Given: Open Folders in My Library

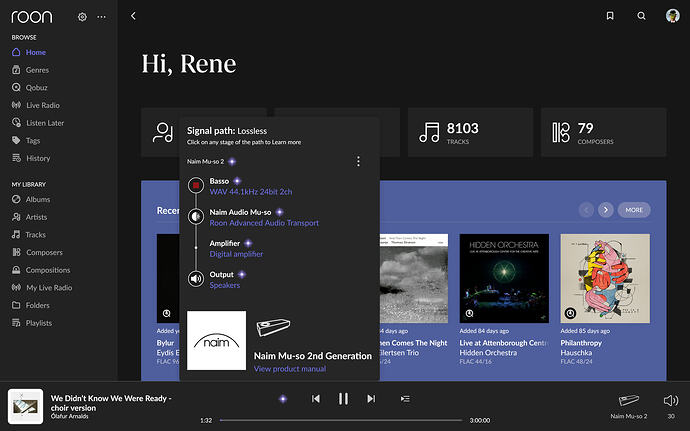Looking at the screenshot, I should (x=30, y=305).
